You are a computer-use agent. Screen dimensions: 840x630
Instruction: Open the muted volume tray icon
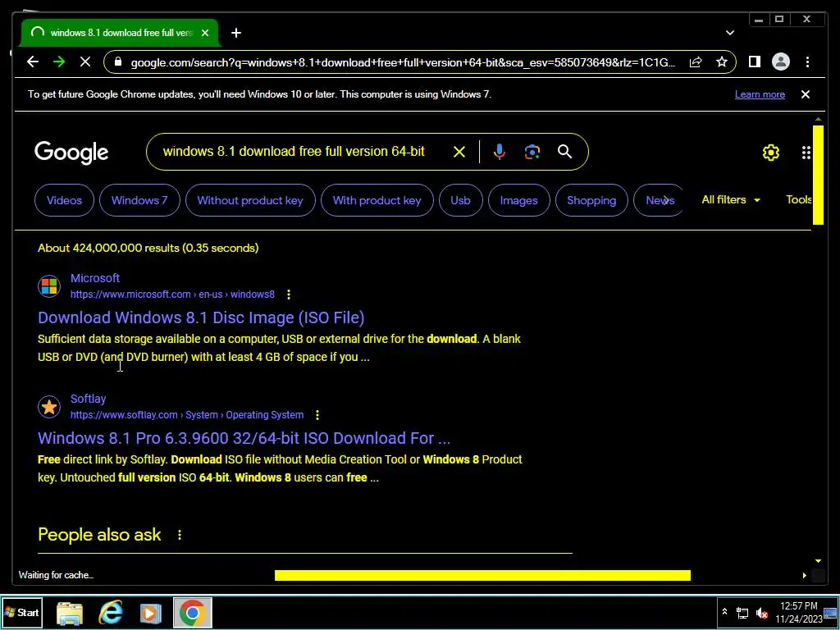click(761, 613)
